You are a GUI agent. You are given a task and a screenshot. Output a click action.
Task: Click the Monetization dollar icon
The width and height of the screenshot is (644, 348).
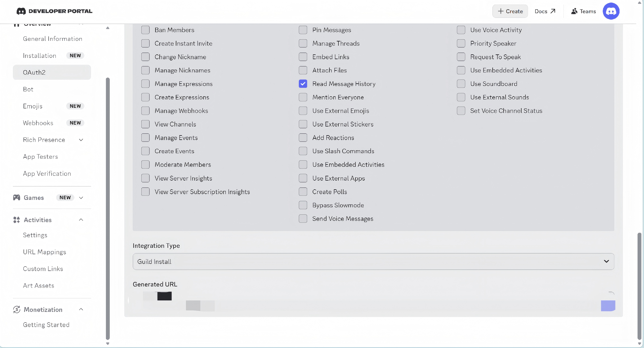pyautogui.click(x=16, y=309)
